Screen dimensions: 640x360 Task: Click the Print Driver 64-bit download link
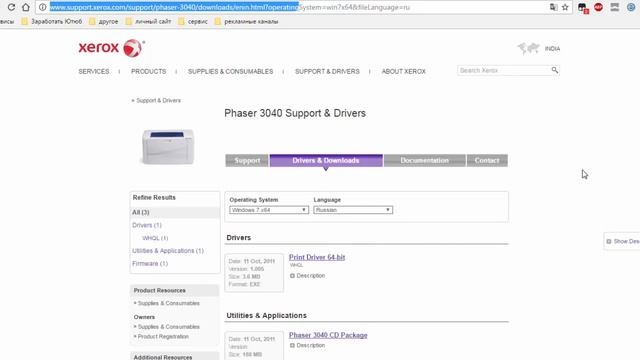[x=317, y=257]
